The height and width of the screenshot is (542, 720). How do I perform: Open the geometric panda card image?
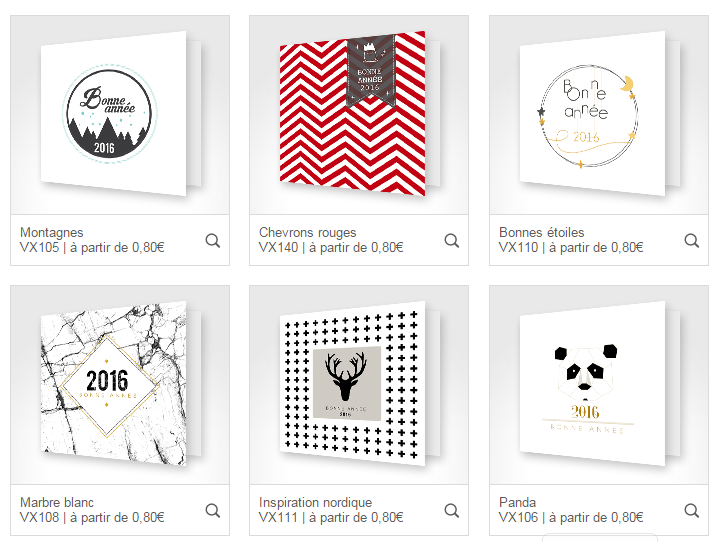599,385
